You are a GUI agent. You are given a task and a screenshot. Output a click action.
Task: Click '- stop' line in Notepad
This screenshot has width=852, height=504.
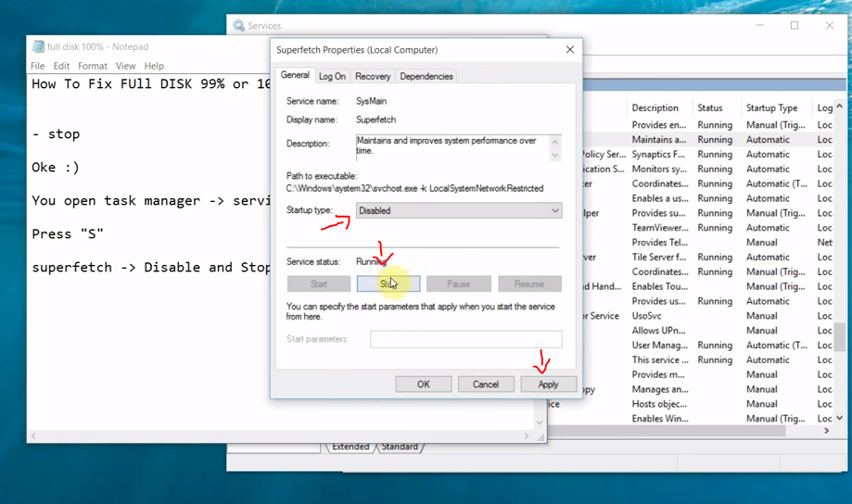(56, 134)
